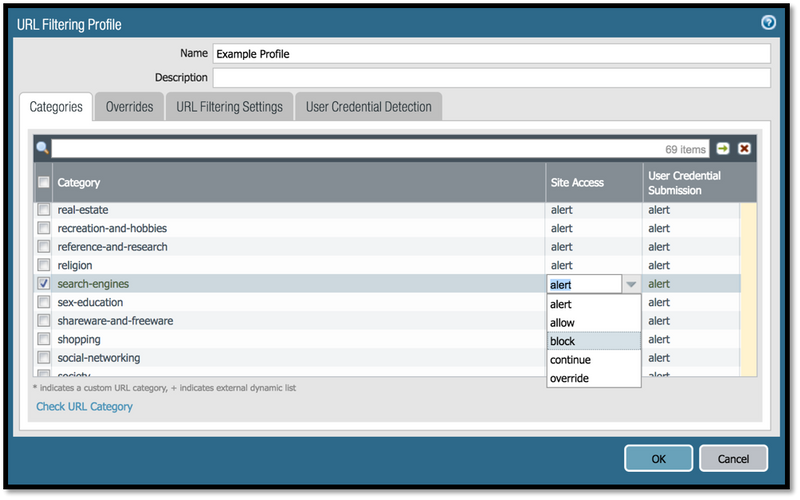Clear the filter with red X icon

pos(744,148)
